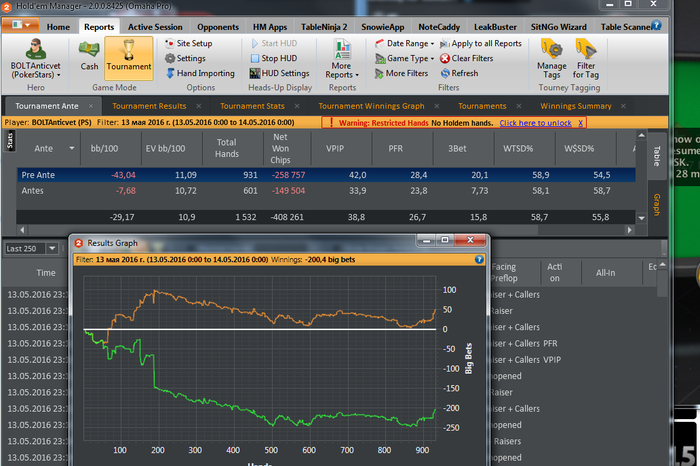Close the Tournament Ante tab
Viewport: 700px width, 466px height.
91,106
